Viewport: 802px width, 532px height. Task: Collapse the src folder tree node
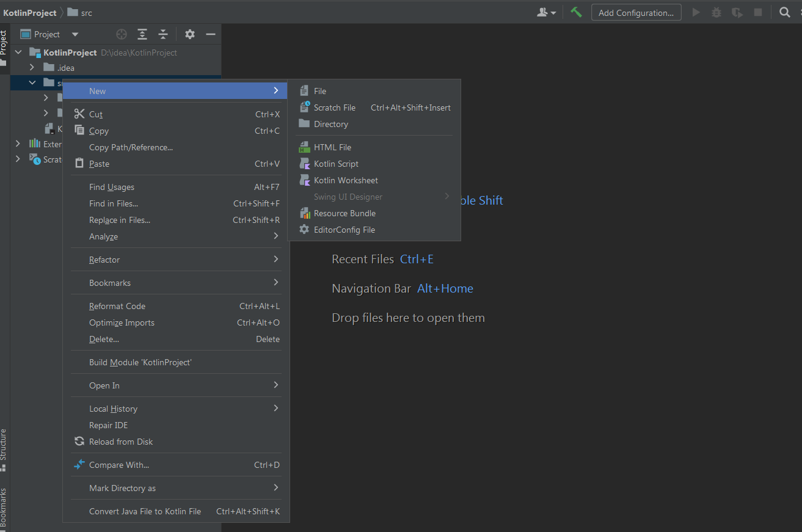[32, 82]
